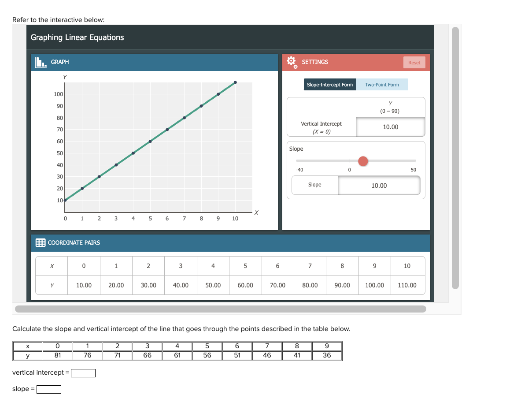Viewport: 532px width, 417px height.
Task: Click the vertical intercept answer box
Action: click(83, 372)
